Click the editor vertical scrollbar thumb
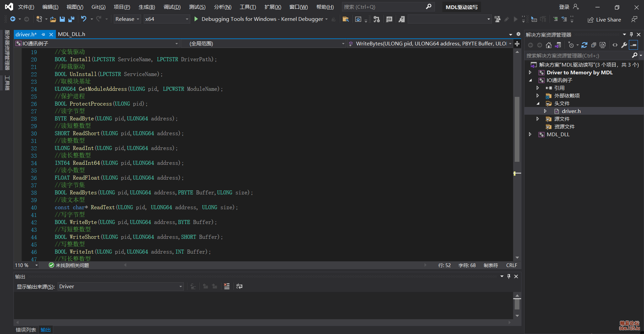Screen dimensions: 644x334 (517, 129)
